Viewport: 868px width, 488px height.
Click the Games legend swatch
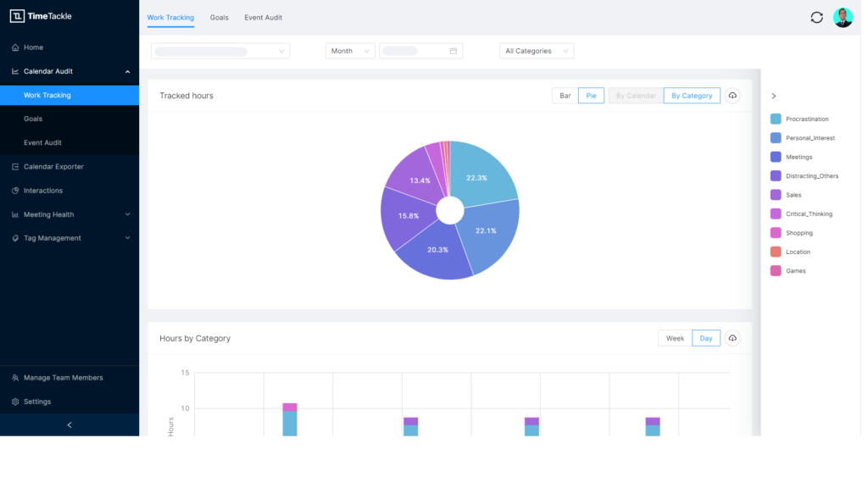point(776,271)
